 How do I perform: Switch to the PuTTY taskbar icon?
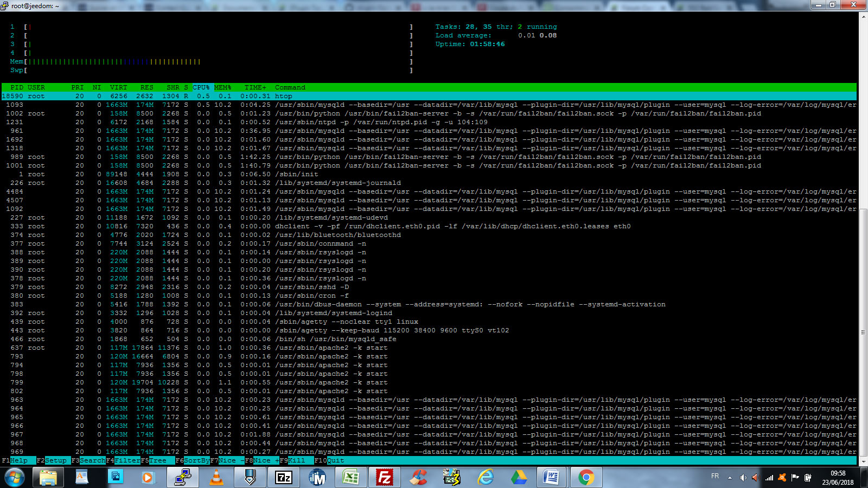183,478
